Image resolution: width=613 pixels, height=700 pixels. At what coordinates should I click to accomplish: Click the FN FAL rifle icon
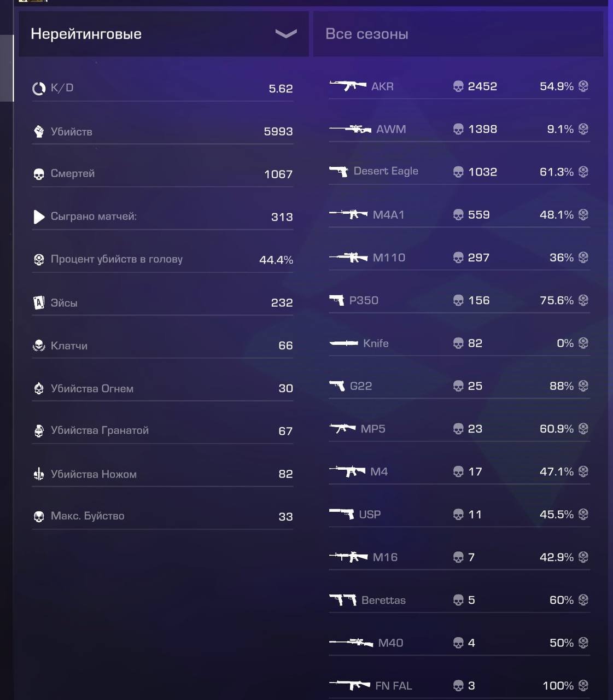point(350,685)
